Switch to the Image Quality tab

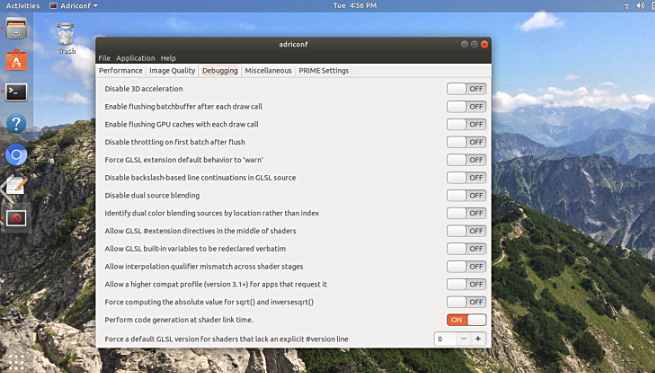pyautogui.click(x=172, y=71)
